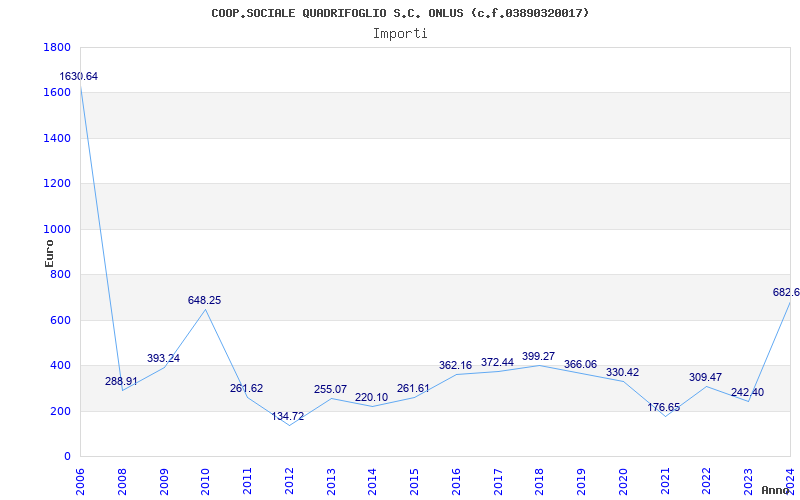This screenshot has height=500, width=800.
Task: Select the 309.47 data label
Action: pyautogui.click(x=706, y=377)
